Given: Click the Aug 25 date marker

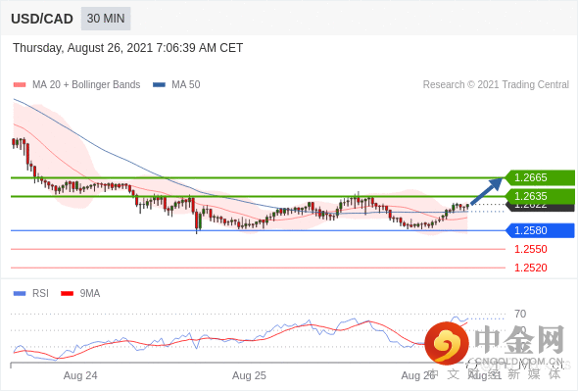Looking at the screenshot, I should (249, 375).
